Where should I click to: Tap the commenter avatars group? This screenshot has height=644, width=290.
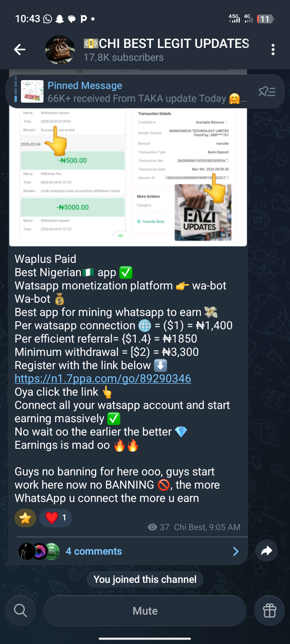39,551
